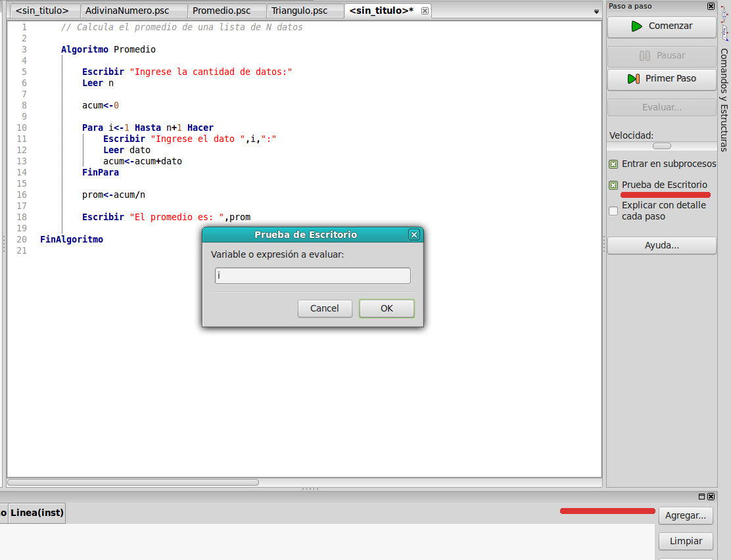
Task: Click the comment on line 1
Action: click(x=182, y=27)
